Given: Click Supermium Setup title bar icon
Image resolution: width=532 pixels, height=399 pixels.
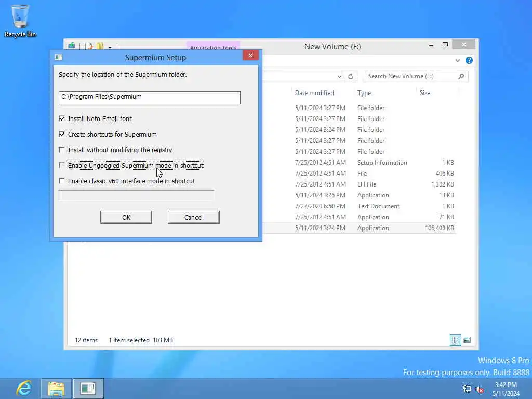Looking at the screenshot, I should [58, 57].
